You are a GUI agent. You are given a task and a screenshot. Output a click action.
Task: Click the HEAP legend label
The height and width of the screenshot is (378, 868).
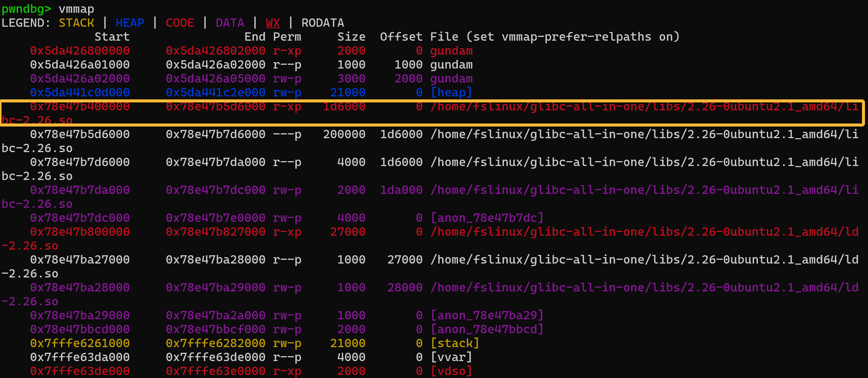click(130, 23)
